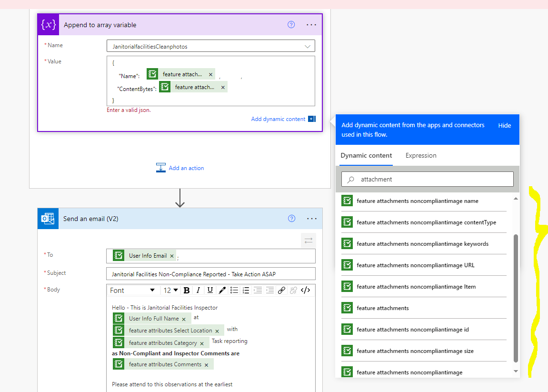The height and width of the screenshot is (392, 548).
Task: Open help for Append to array variable
Action: tap(291, 24)
